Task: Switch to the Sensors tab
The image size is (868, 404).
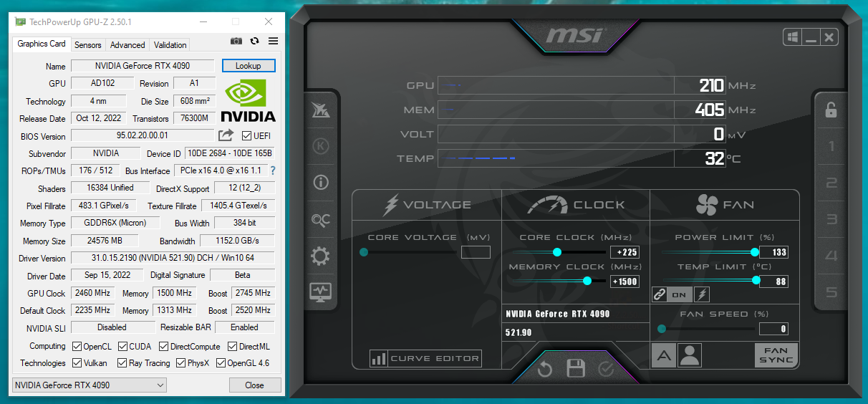Action: [88, 44]
